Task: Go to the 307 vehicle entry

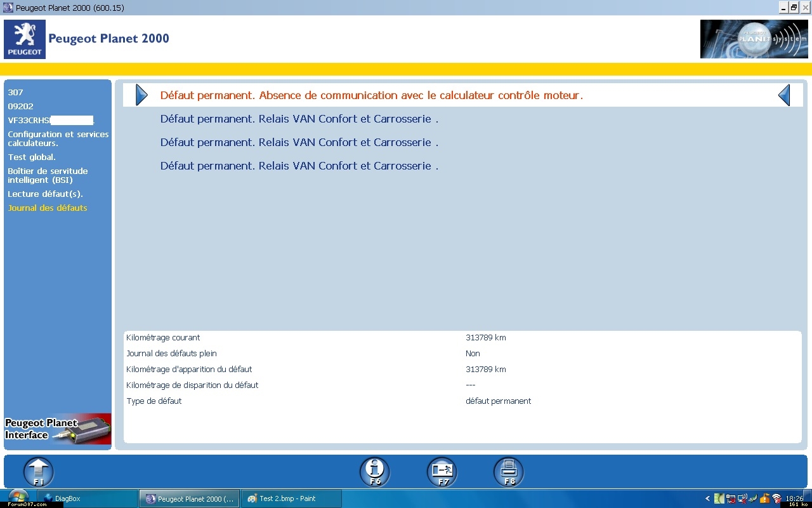Action: tap(15, 92)
